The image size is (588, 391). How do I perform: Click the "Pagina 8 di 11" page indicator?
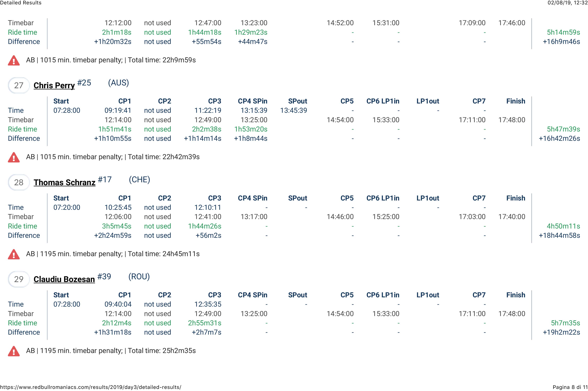click(x=570, y=387)
